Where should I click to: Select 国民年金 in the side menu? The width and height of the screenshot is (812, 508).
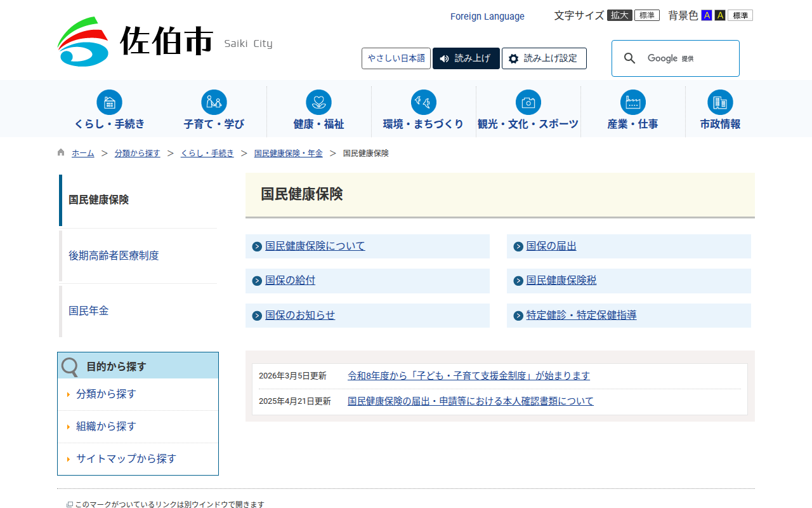click(x=89, y=311)
